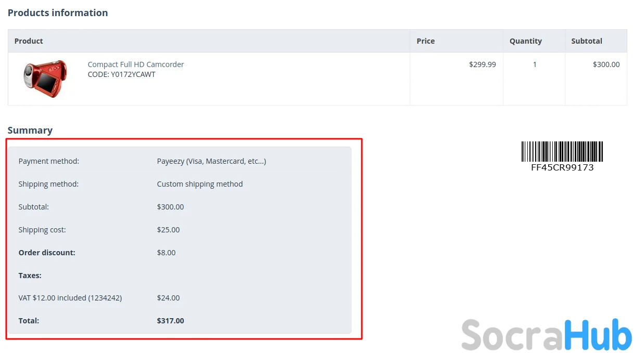644x353 pixels.
Task: Select the Payeezy payment method text
Action: (211, 161)
